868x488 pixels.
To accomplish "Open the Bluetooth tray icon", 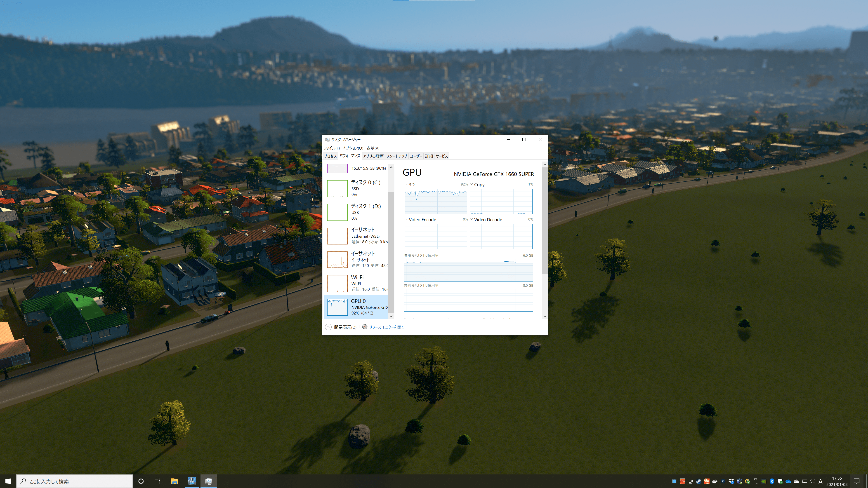I will [772, 481].
